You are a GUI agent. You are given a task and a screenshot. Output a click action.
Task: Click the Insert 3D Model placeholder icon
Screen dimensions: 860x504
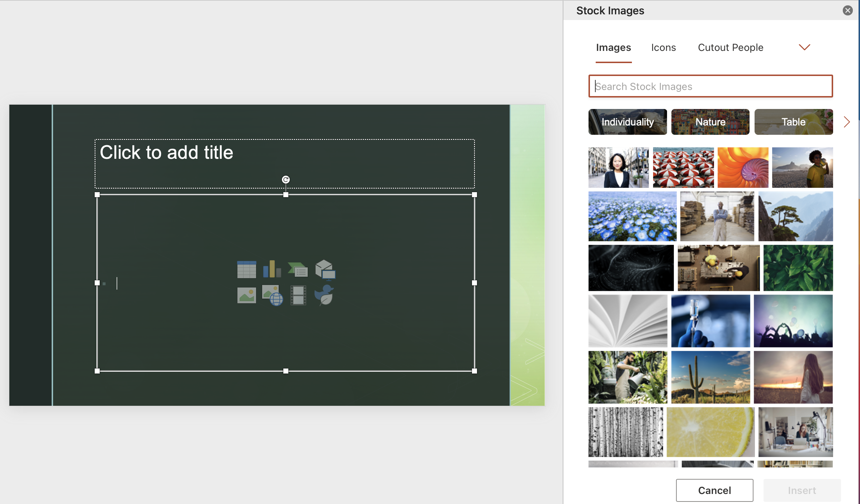click(325, 270)
